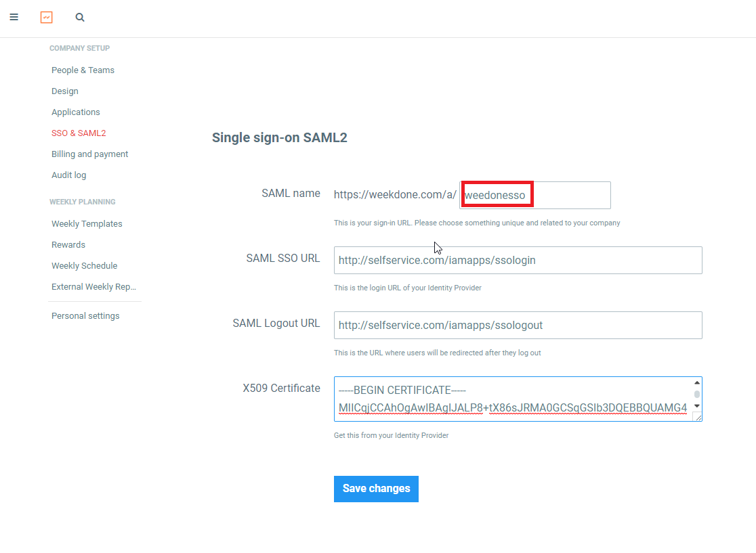The width and height of the screenshot is (756, 553).
Task: Open the Weekdone logo home icon
Action: [x=46, y=18]
